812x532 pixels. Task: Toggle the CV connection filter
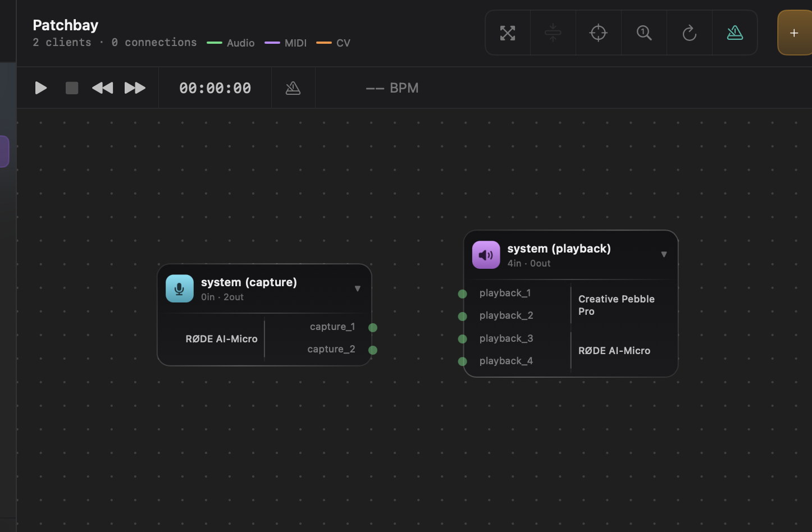333,43
